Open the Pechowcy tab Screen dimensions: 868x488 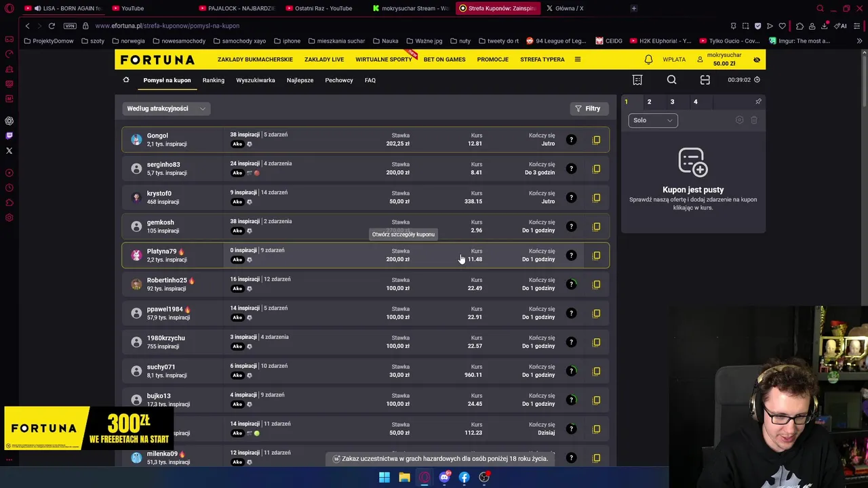[339, 80]
